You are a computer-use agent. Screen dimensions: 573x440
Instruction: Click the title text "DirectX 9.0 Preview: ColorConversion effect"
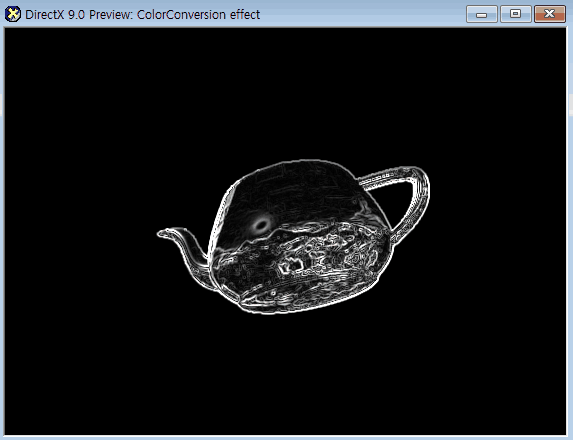pos(143,15)
